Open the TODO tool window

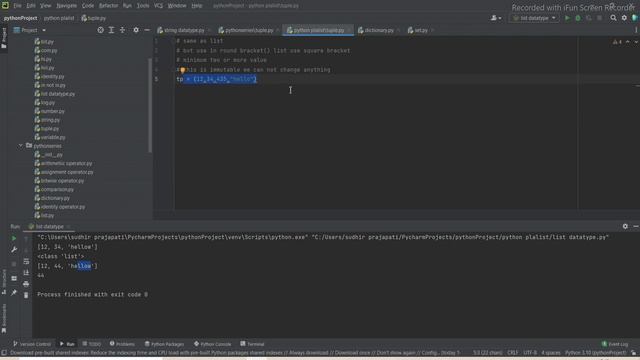coord(91,344)
